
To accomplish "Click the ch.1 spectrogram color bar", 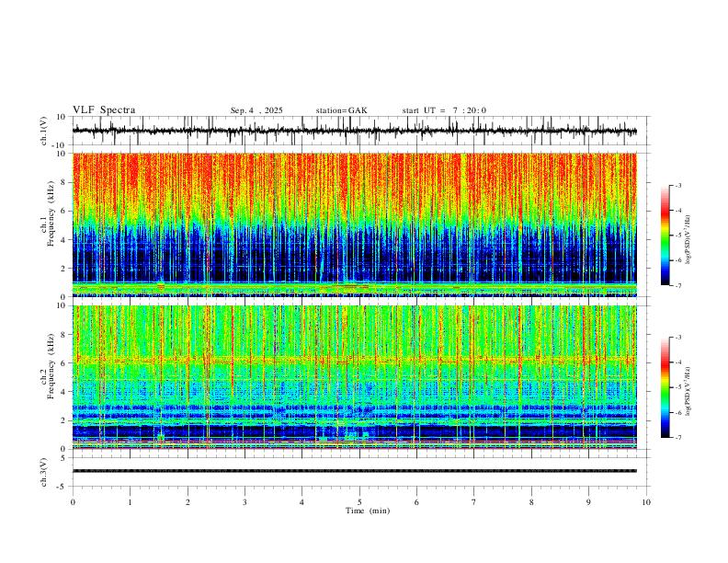I will 665,236.
